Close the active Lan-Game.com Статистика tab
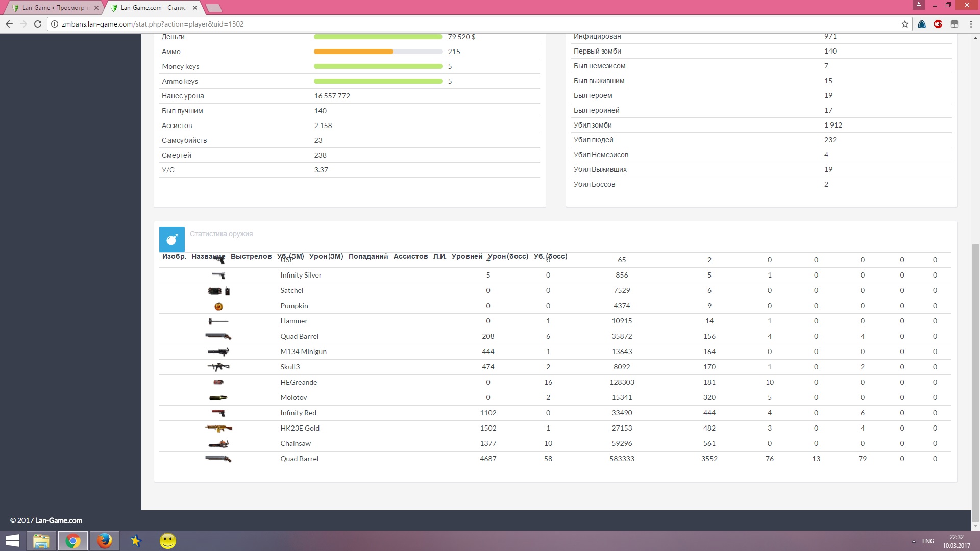 [x=195, y=8]
